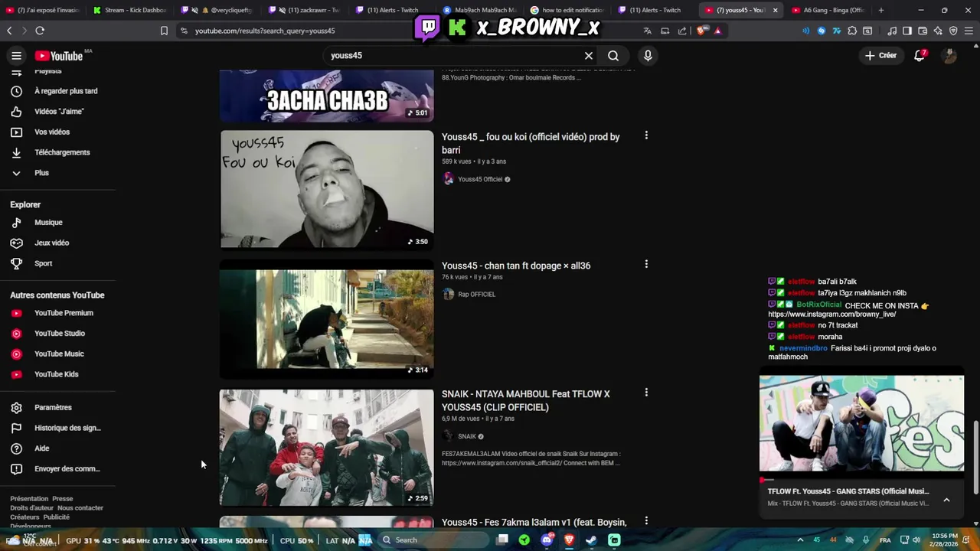Open the SNAIK channel link
Screen dimensions: 980x551
pyautogui.click(x=467, y=437)
